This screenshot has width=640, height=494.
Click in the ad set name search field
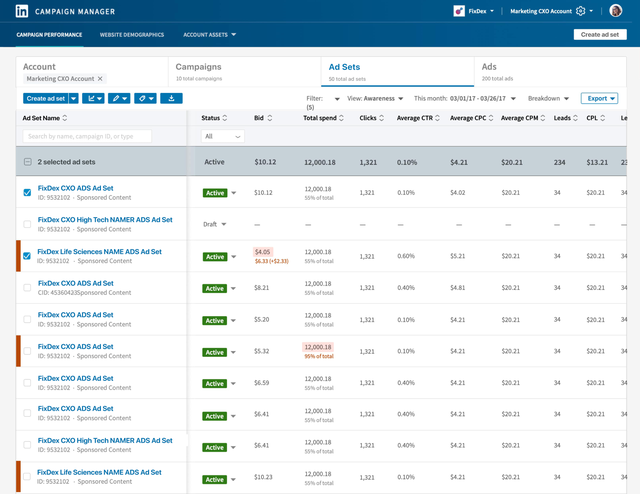coord(87,136)
